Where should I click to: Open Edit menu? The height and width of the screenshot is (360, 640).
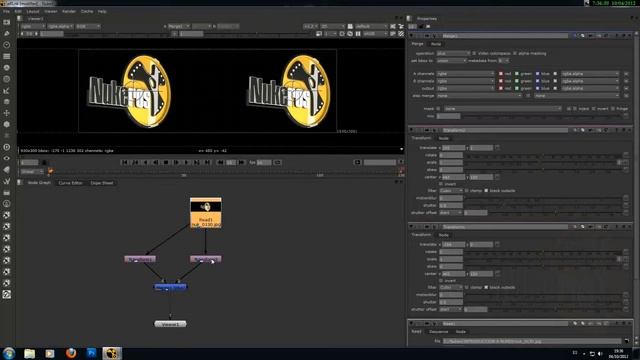[18, 11]
